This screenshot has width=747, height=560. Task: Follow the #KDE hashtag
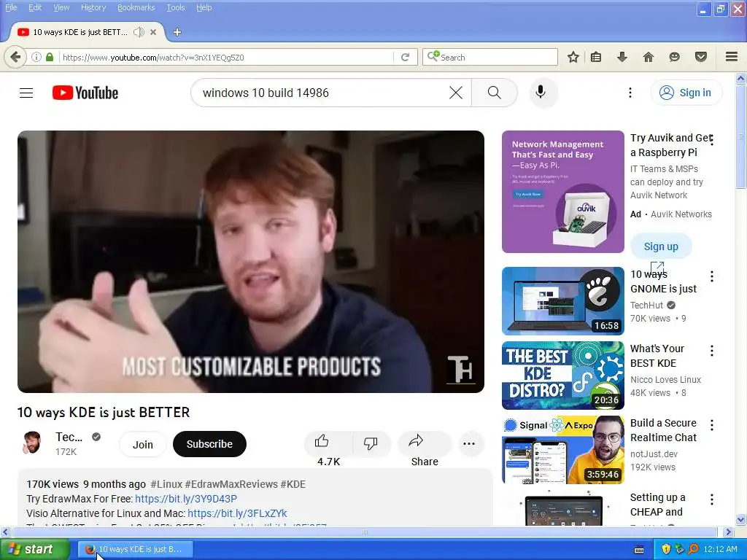click(x=293, y=484)
